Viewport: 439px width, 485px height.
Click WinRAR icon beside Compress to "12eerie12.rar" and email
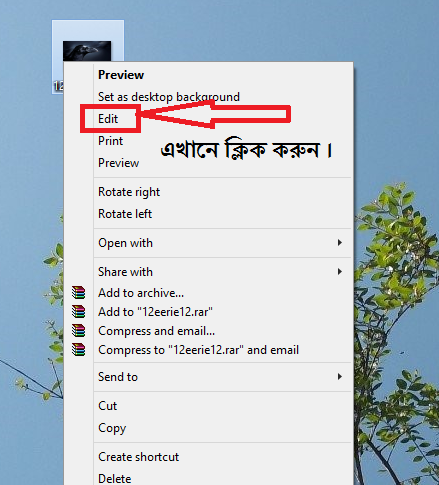(79, 349)
